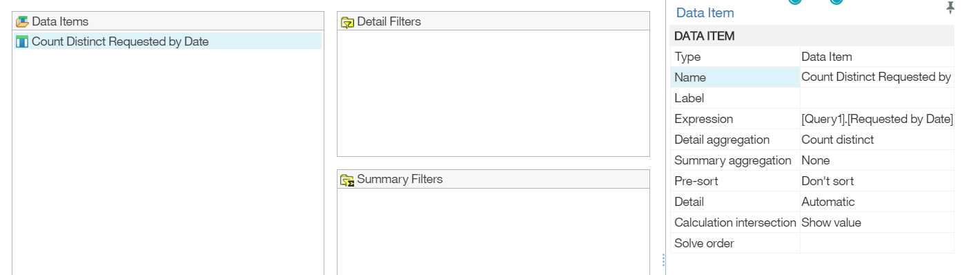Click the empty Solve order value field
The width and height of the screenshot is (980, 275).
pos(877,243)
